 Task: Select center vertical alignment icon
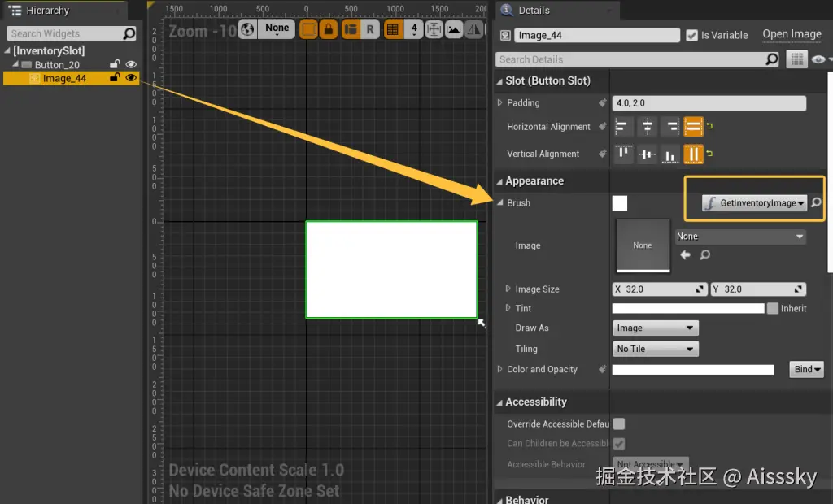(x=647, y=154)
